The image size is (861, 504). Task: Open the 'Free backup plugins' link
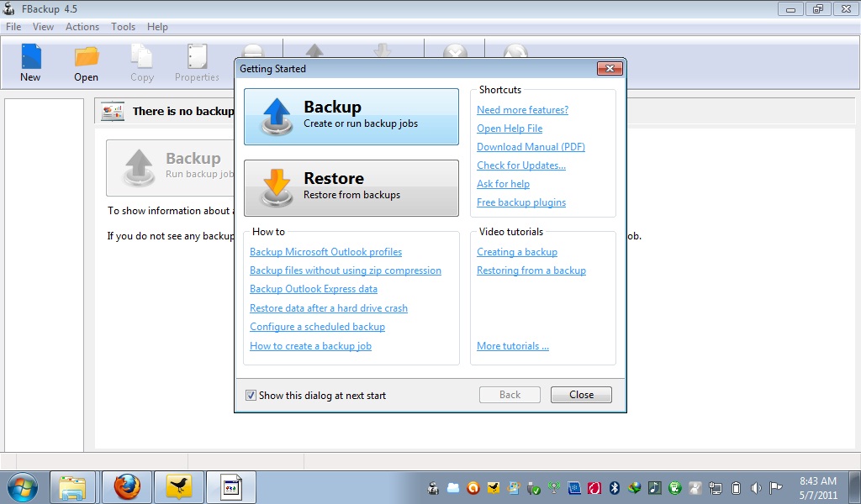pyautogui.click(x=521, y=202)
